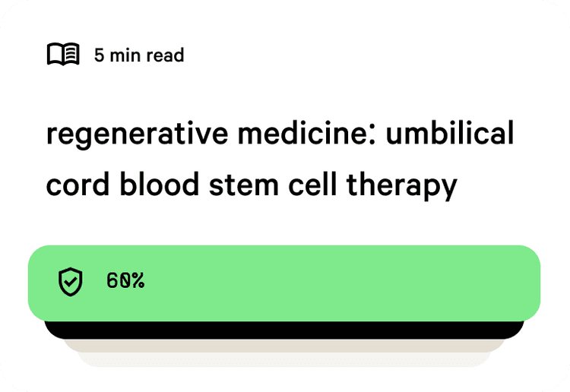The height and width of the screenshot is (392, 570).
Task: Click the lightest bottom stacked card edge
Action: click(x=284, y=359)
